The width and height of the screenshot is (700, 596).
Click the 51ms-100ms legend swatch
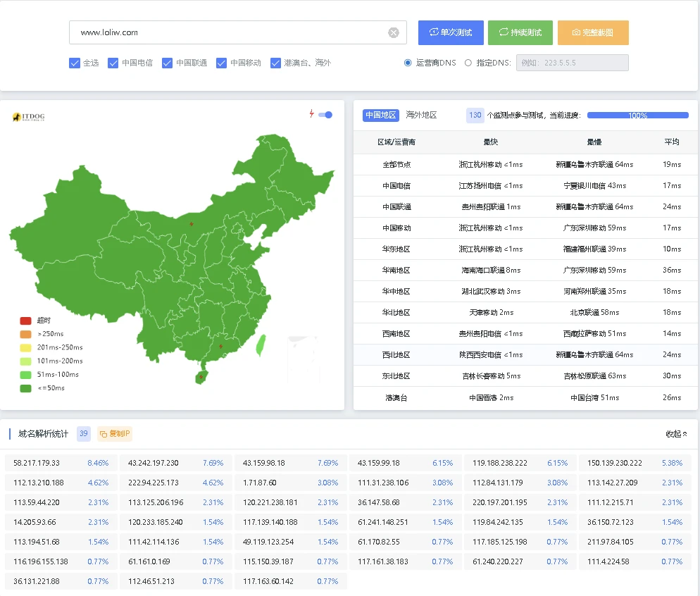[26, 375]
